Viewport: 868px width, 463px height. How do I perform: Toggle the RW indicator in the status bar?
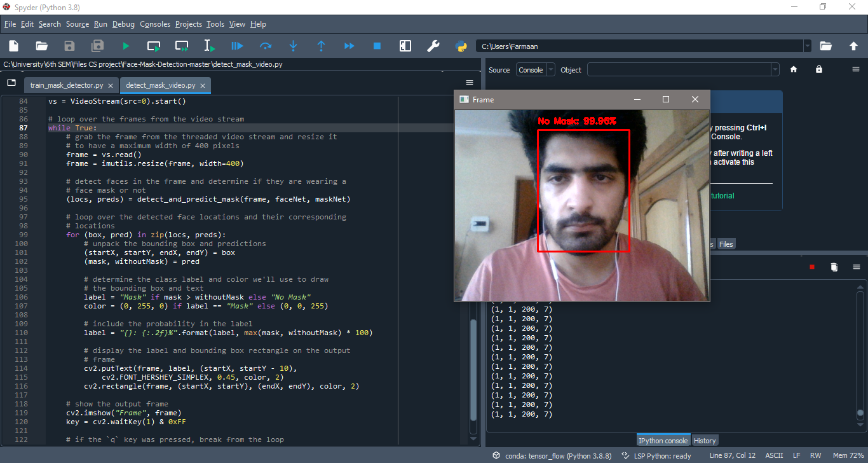pyautogui.click(x=815, y=455)
